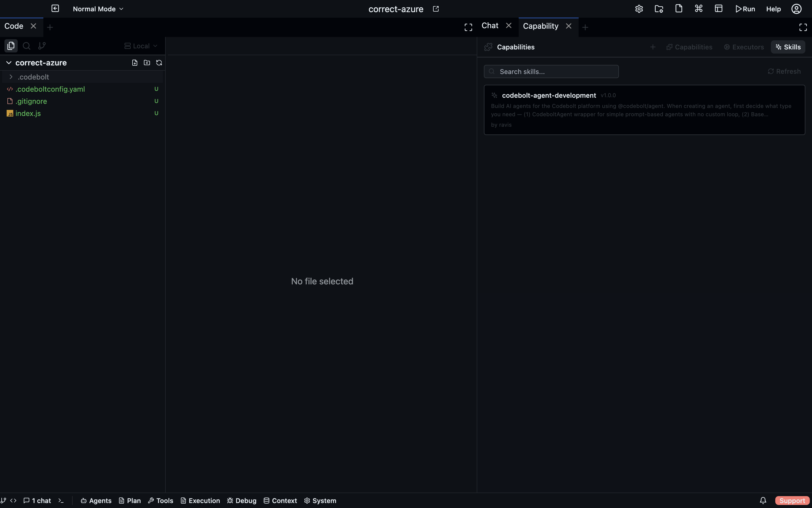812x508 pixels.
Task: Maximize the Code panel with fullscreen icon
Action: (x=468, y=27)
